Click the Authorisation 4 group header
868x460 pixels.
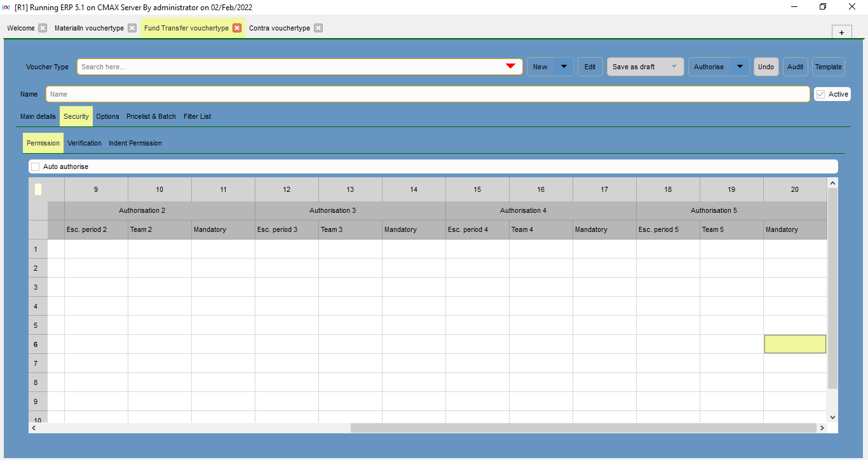[x=541, y=210]
